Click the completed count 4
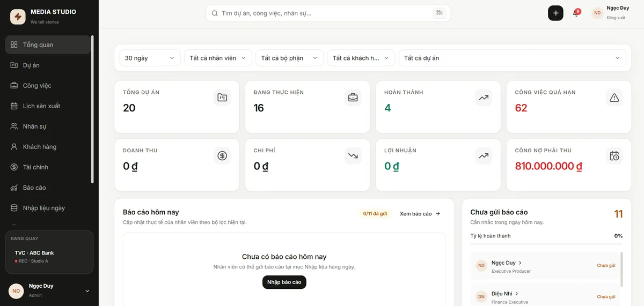 click(387, 108)
